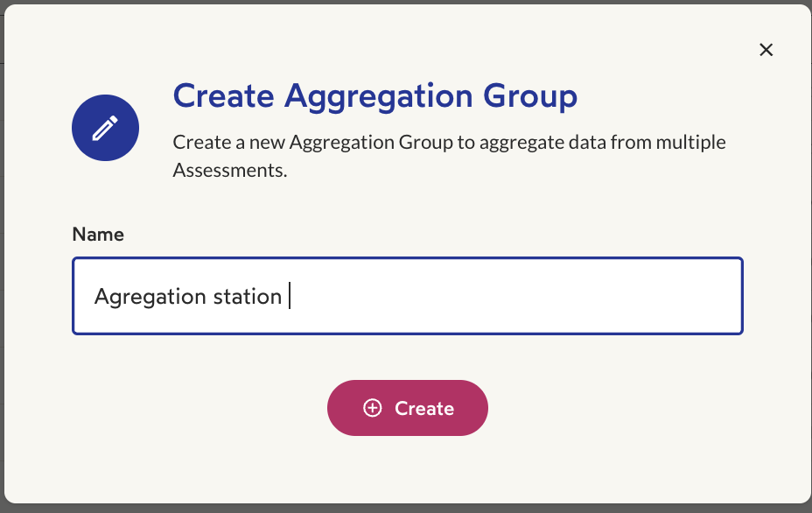
Task: Click the text cursor at the end of the input
Action: click(x=290, y=295)
